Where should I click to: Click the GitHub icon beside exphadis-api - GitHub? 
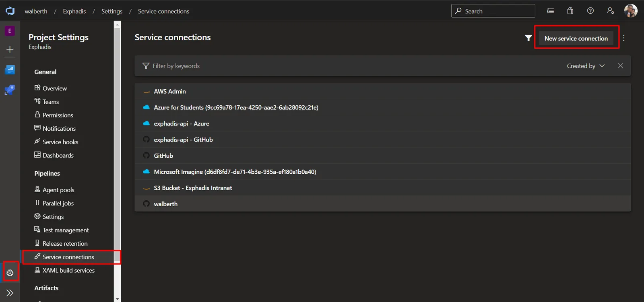pyautogui.click(x=146, y=140)
